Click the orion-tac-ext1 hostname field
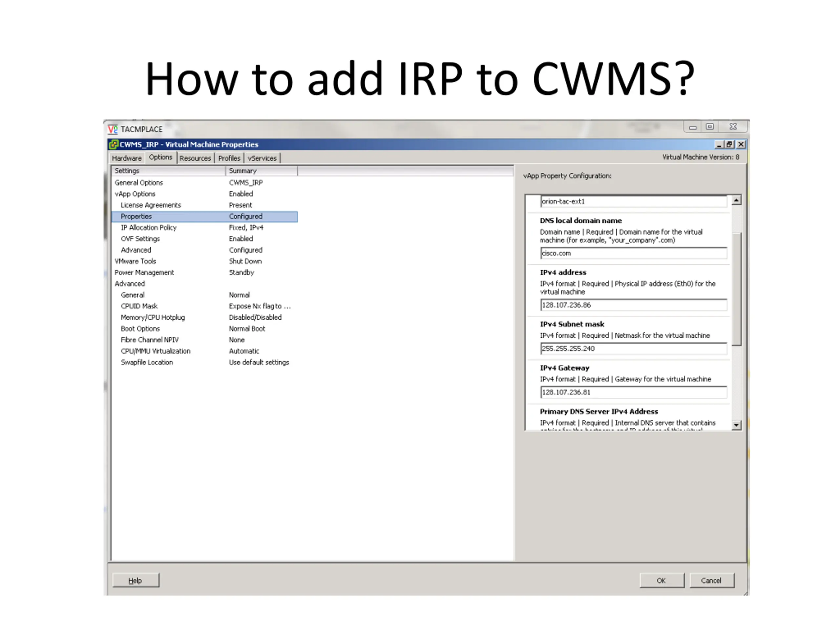The height and width of the screenshot is (630, 840). 633,201
